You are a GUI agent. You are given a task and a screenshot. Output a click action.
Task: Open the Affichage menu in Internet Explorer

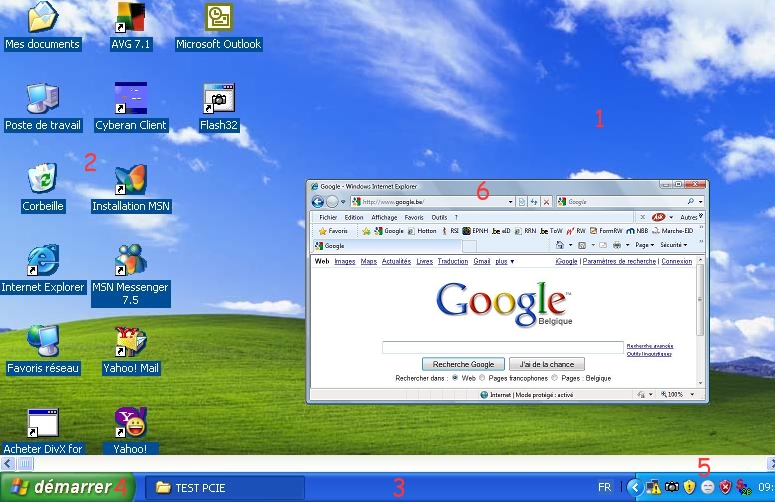(x=384, y=217)
